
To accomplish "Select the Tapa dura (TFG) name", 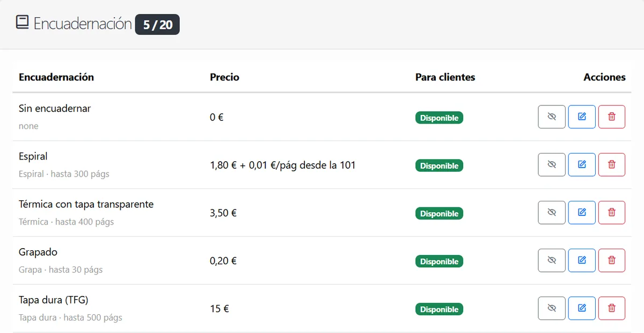I will pyautogui.click(x=54, y=300).
